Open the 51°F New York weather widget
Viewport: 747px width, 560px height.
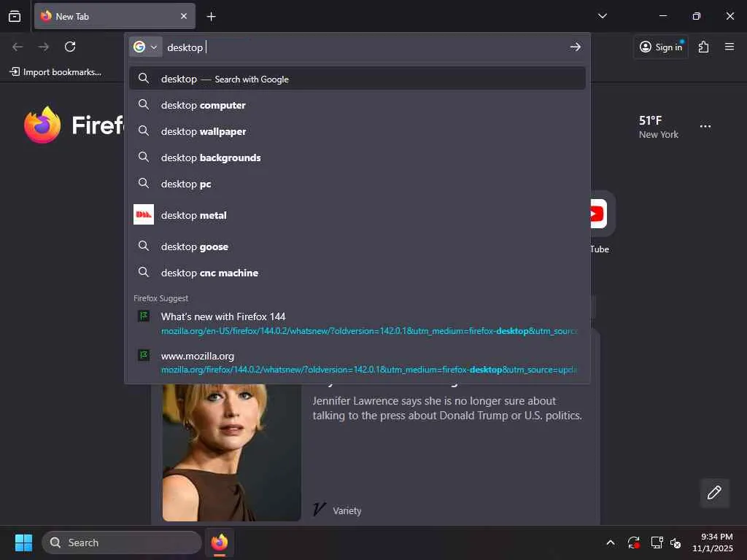pyautogui.click(x=659, y=127)
